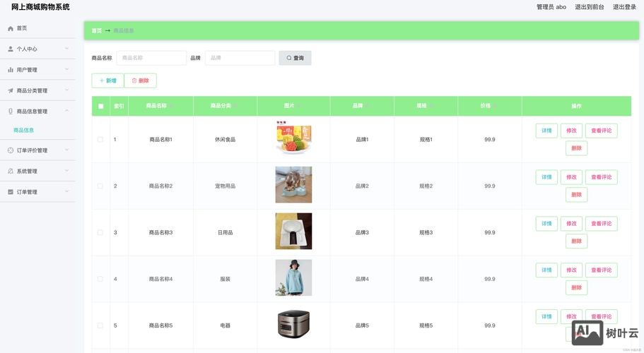The image size is (644, 353).
Task: Expand the 用户管理 menu chevron
Action: click(x=67, y=70)
